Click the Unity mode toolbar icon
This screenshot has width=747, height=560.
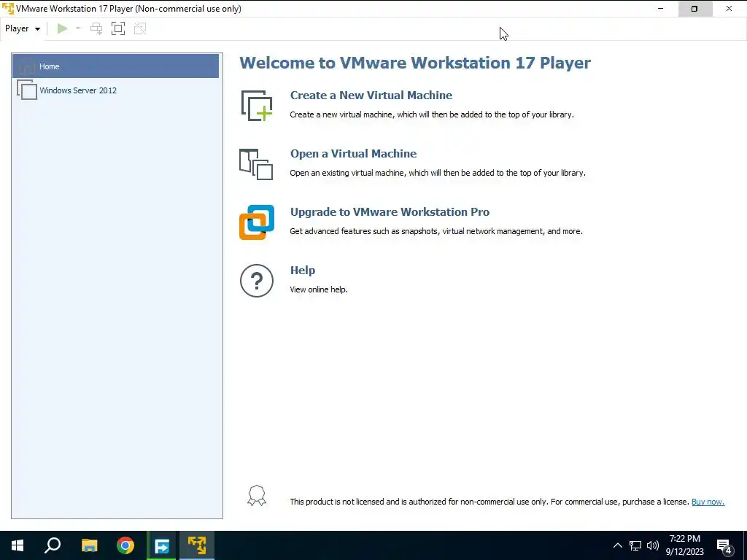coord(140,28)
